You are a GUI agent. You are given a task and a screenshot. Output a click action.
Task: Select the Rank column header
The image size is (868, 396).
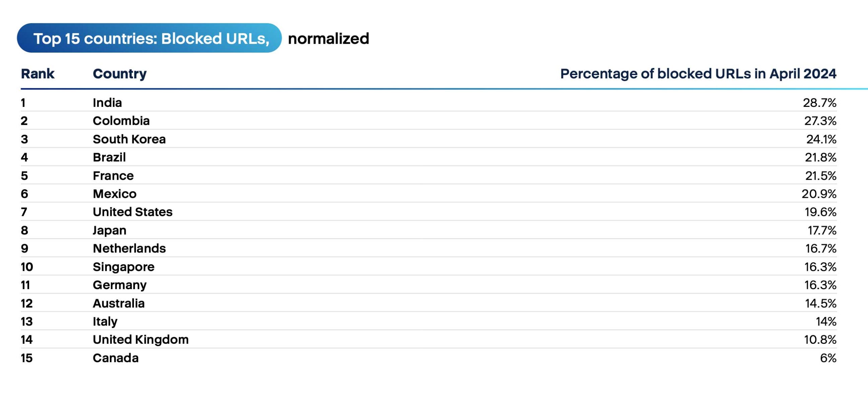(x=37, y=74)
